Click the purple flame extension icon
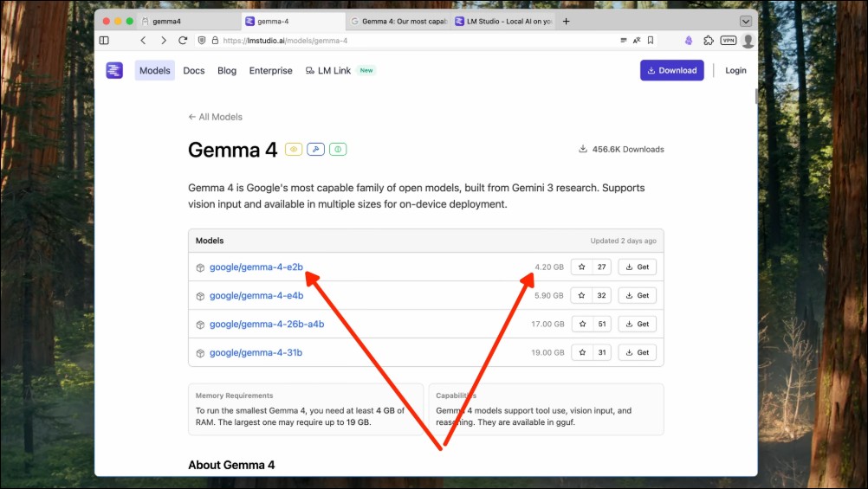 tap(689, 41)
